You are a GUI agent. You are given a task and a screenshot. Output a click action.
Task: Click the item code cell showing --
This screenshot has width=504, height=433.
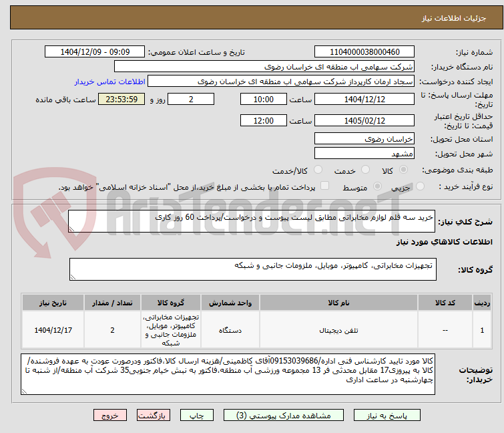(x=445, y=330)
